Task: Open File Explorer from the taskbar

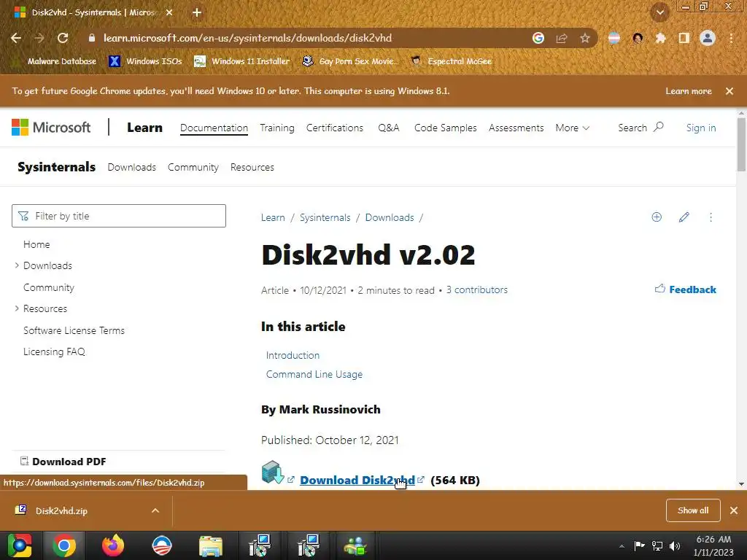Action: [x=211, y=545]
